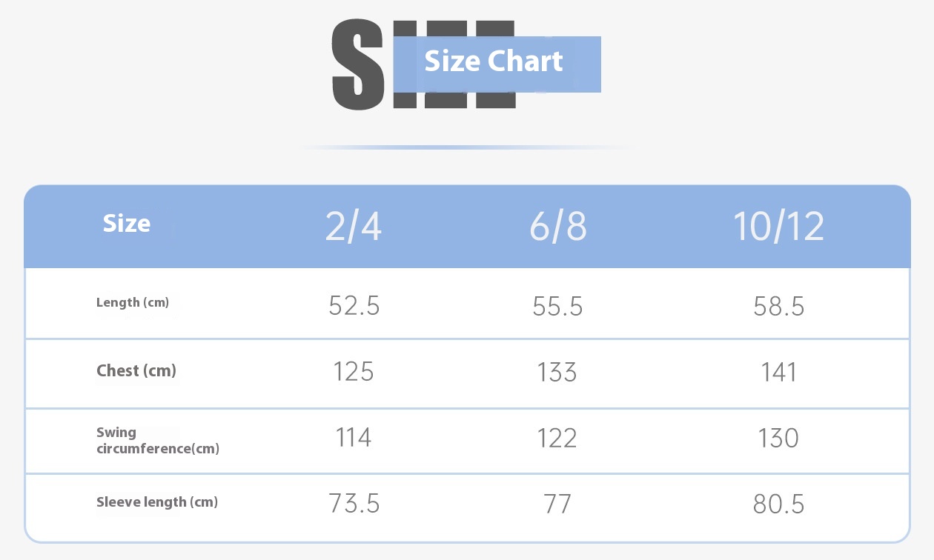Viewport: 934px width, 560px height.
Task: Click the 80.5 sleeve length value
Action: pos(778,504)
